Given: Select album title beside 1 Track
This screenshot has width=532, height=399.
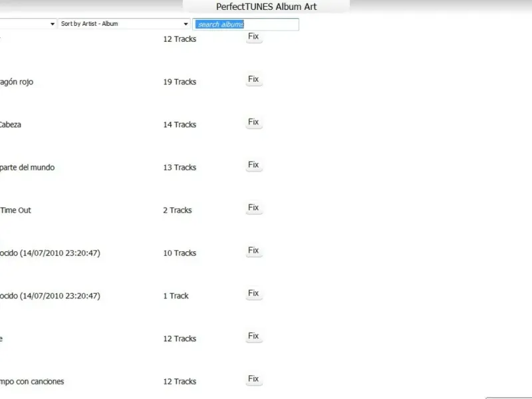Looking at the screenshot, I should (x=50, y=296).
